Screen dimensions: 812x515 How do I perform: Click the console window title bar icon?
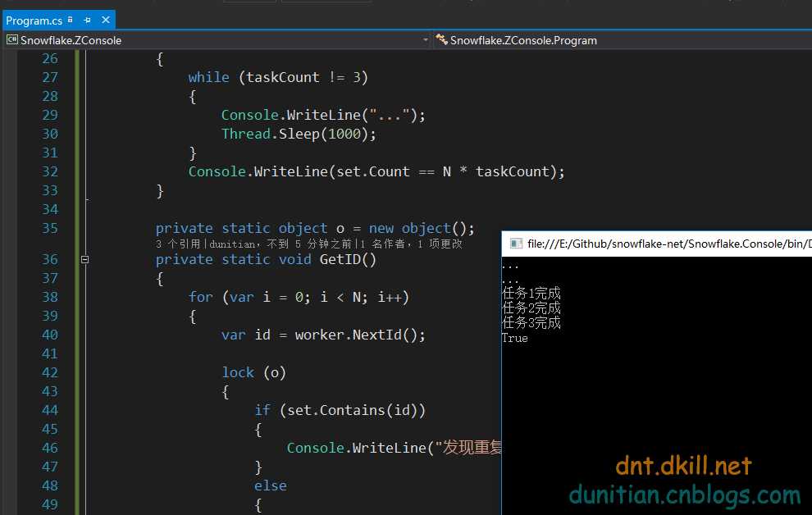coord(516,244)
